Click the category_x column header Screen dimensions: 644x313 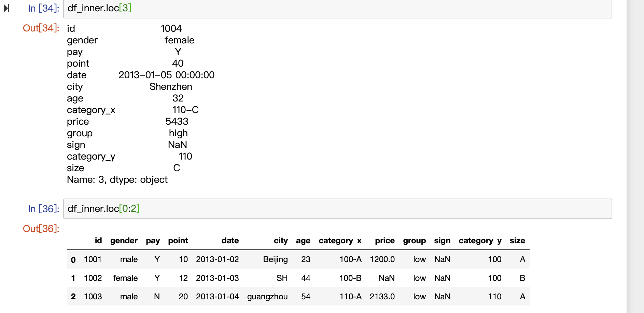(x=340, y=241)
